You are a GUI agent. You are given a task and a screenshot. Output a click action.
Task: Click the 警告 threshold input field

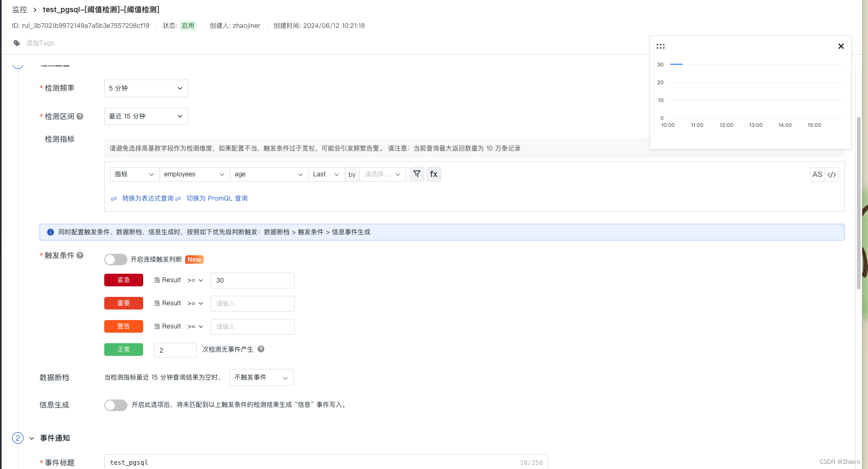pos(253,327)
